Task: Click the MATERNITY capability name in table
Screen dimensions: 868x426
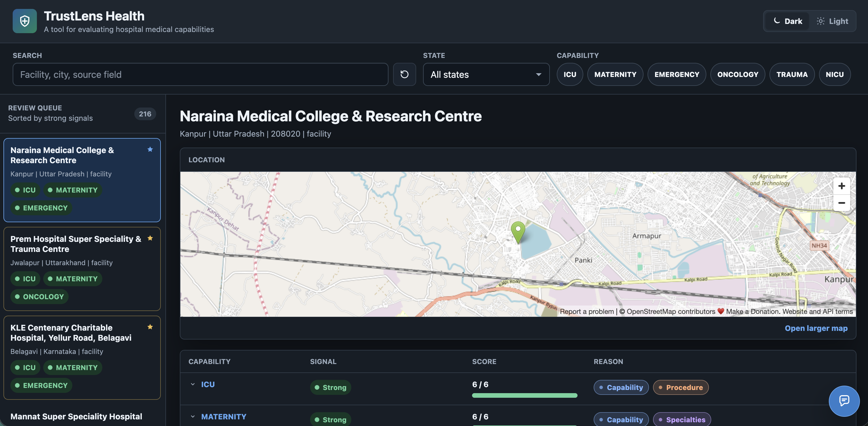Action: (224, 416)
